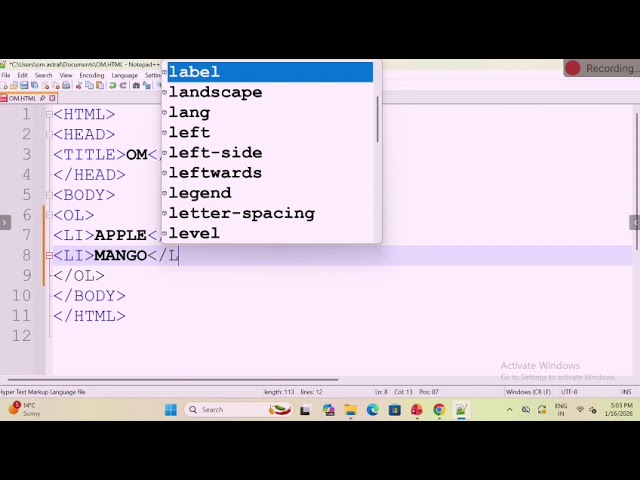
Task: Click the Notepad++ taskbar icon
Action: [x=461, y=410]
